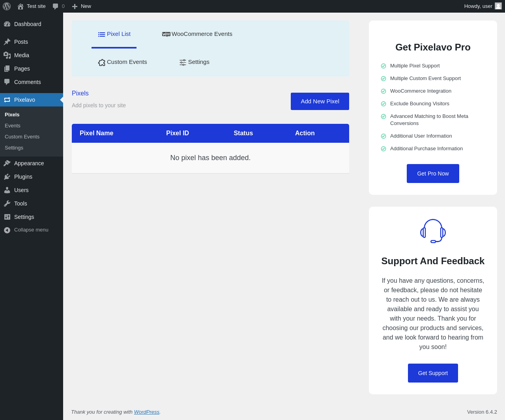This screenshot has width=505, height=420.
Task: Click the Collapse menu label
Action: tap(31, 230)
